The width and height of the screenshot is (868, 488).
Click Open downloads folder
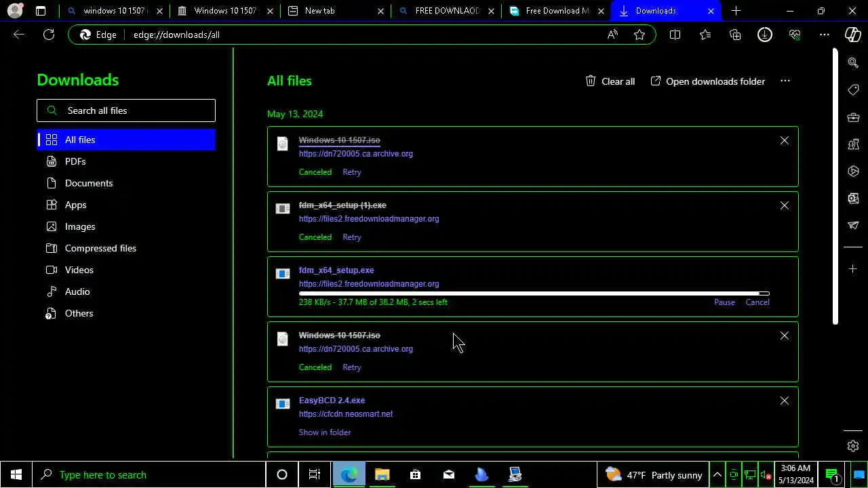tap(708, 81)
